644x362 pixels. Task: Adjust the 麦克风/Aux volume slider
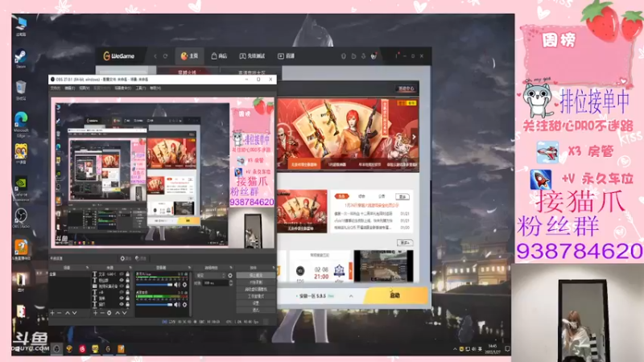tap(154, 285)
